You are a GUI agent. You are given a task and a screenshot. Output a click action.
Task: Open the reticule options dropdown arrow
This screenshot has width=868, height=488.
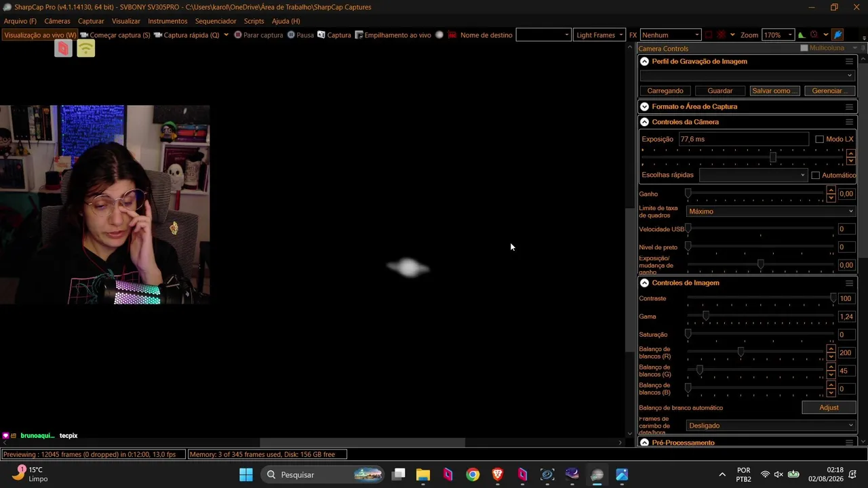point(732,35)
